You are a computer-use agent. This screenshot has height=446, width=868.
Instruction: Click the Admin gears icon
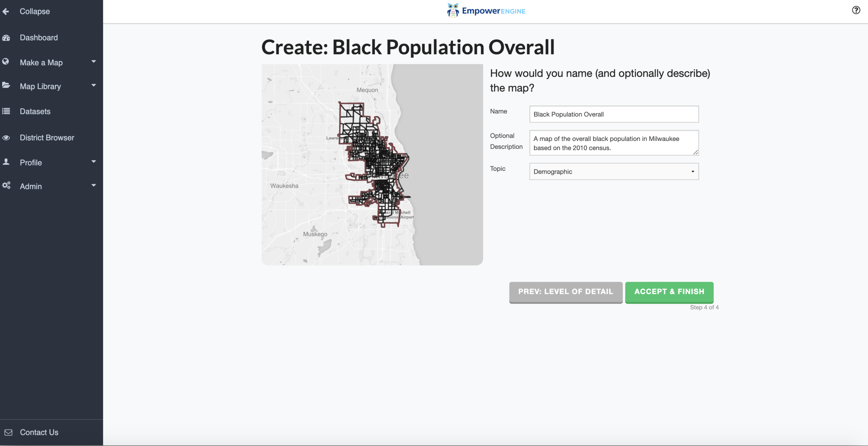coord(6,185)
